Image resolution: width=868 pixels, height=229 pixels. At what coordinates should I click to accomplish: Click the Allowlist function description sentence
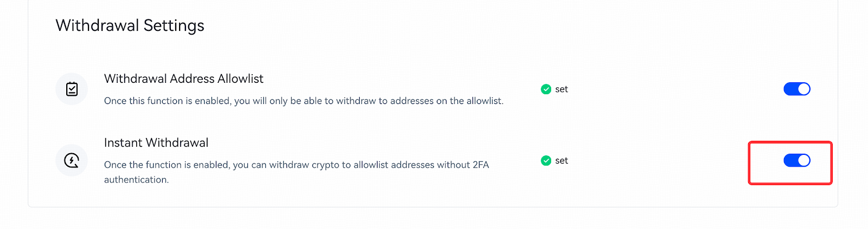tap(304, 101)
